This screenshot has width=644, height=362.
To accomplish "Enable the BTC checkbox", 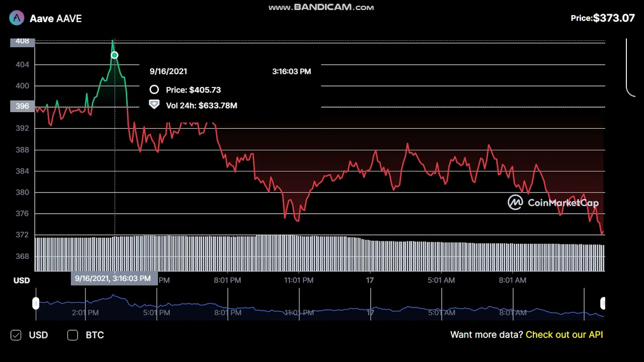I will pos(72,335).
